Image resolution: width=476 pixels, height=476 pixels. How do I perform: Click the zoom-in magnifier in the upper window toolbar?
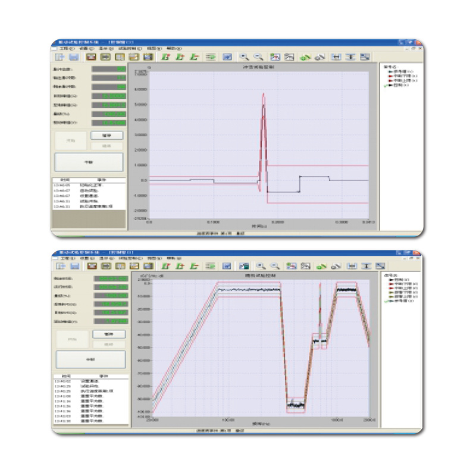(244, 57)
